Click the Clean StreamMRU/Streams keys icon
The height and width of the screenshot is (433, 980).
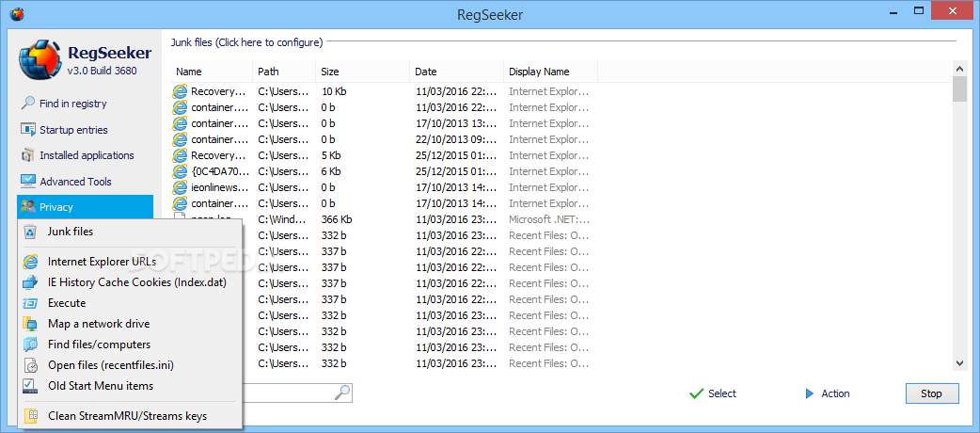click(30, 415)
